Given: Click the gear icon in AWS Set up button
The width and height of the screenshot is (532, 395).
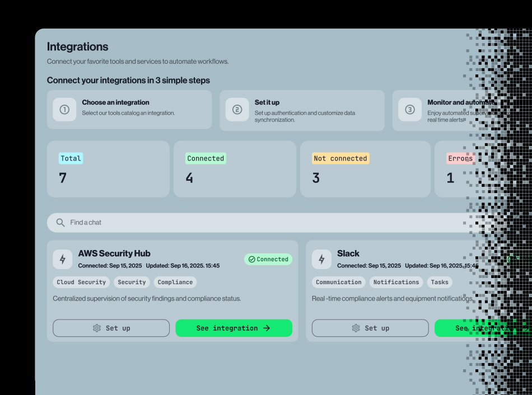Looking at the screenshot, I should (97, 328).
